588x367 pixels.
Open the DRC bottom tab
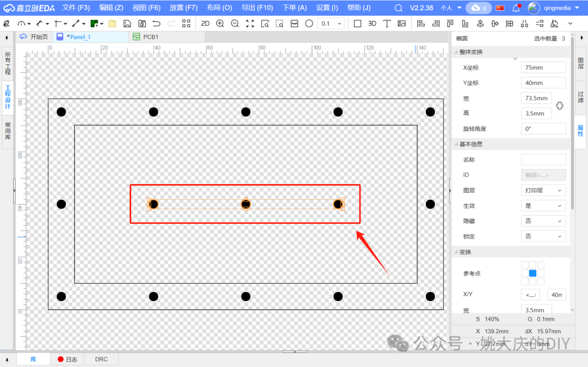click(101, 359)
